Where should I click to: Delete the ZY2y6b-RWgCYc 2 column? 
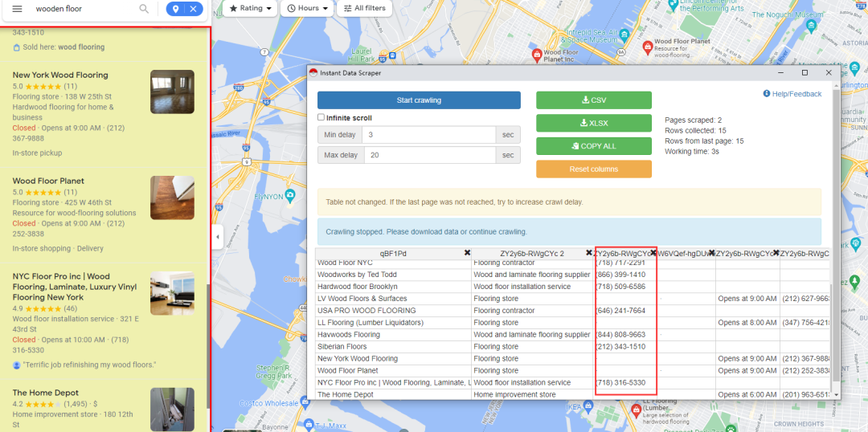click(x=589, y=253)
